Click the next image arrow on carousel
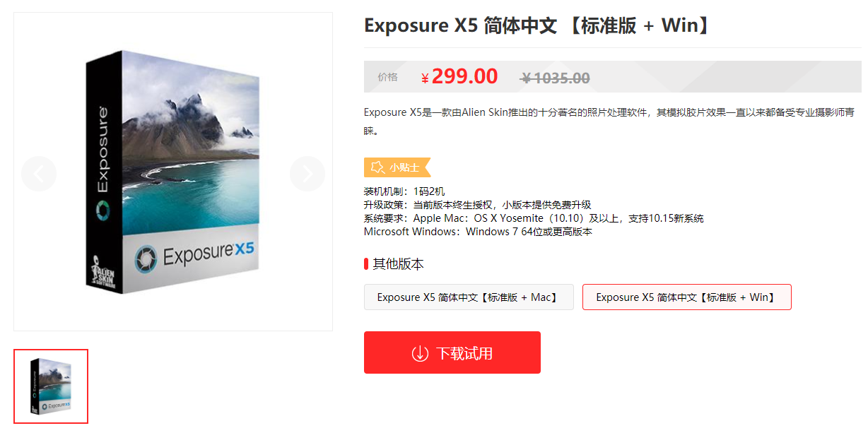Image resolution: width=868 pixels, height=433 pixels. pos(307,174)
